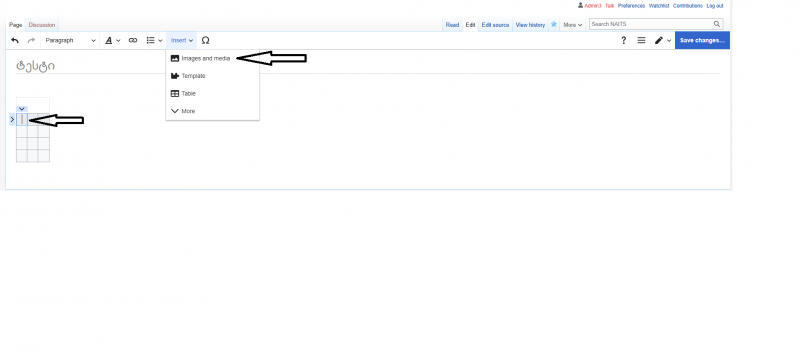The image size is (800, 360).
Task: Open the user Talk link
Action: [609, 6]
